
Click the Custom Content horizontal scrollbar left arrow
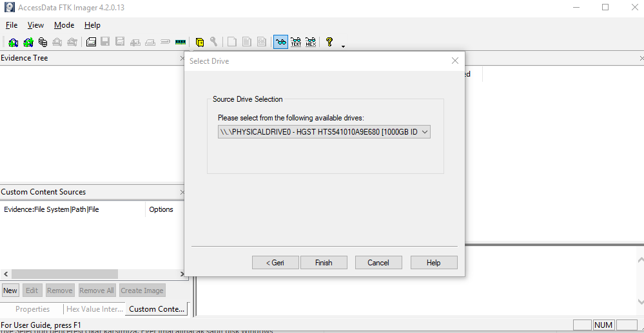[x=6, y=274]
